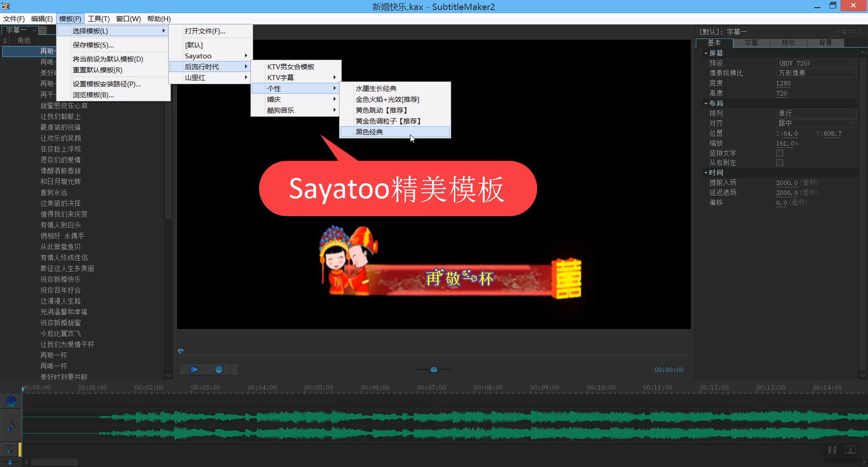Click the pause-shaped icon at timeline bottom right
This screenshot has height=467, width=868.
(832, 450)
